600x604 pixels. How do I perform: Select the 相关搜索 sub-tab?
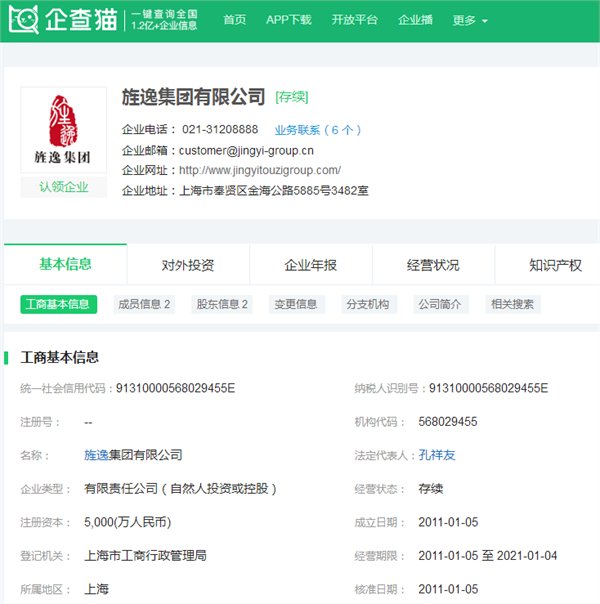[x=513, y=304]
